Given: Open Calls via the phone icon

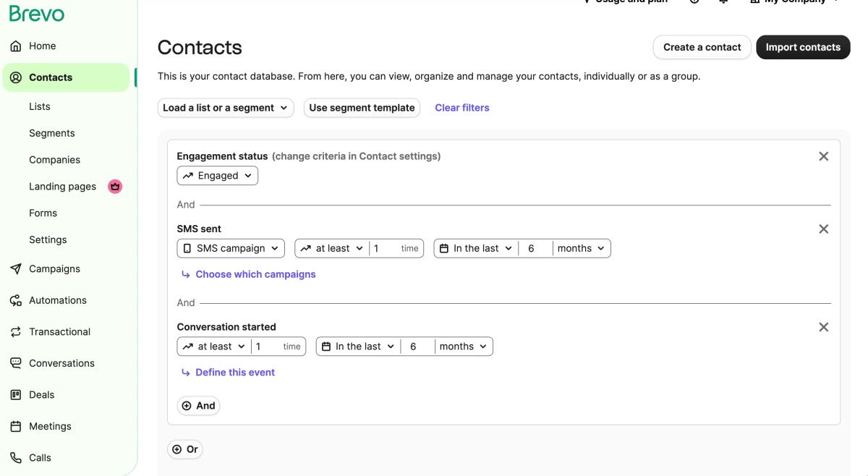Looking at the screenshot, I should click(16, 458).
